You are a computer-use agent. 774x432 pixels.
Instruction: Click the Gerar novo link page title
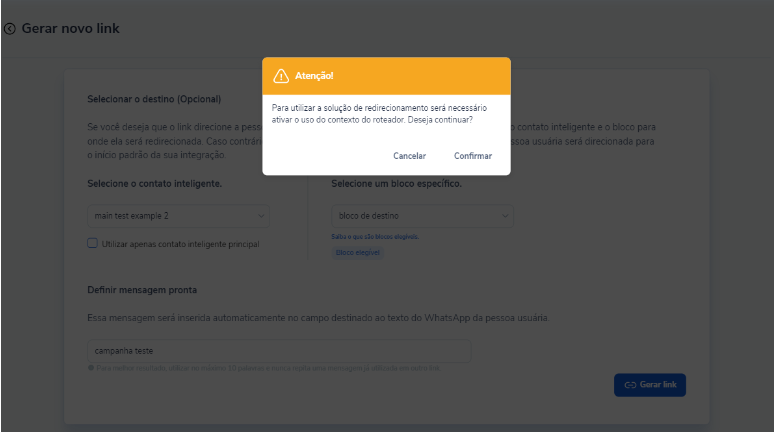click(x=71, y=29)
